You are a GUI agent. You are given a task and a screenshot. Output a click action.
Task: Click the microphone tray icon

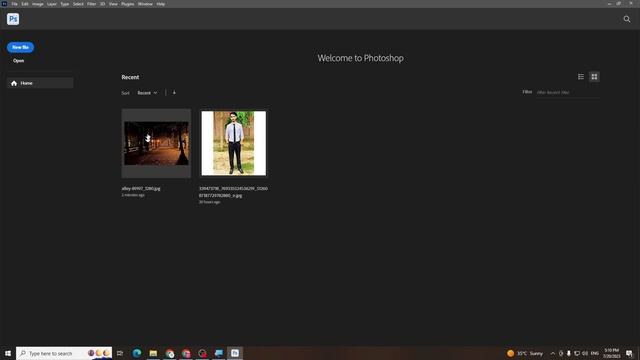click(x=569, y=353)
